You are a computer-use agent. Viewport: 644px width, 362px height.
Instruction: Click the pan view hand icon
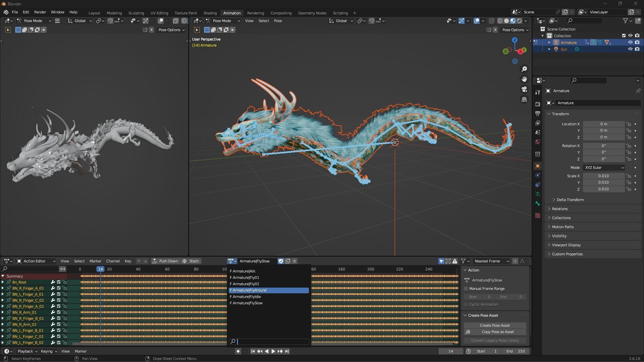(524, 79)
